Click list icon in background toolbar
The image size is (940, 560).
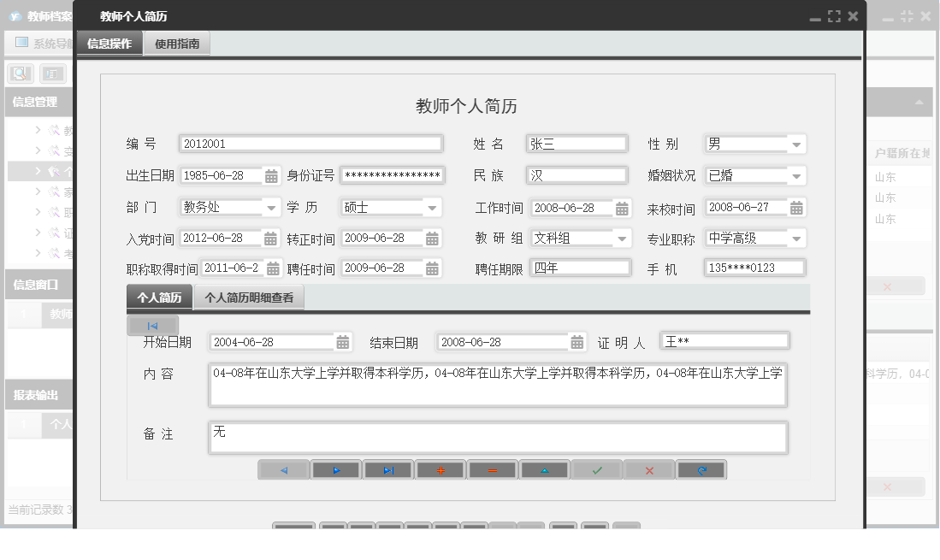pos(52,74)
